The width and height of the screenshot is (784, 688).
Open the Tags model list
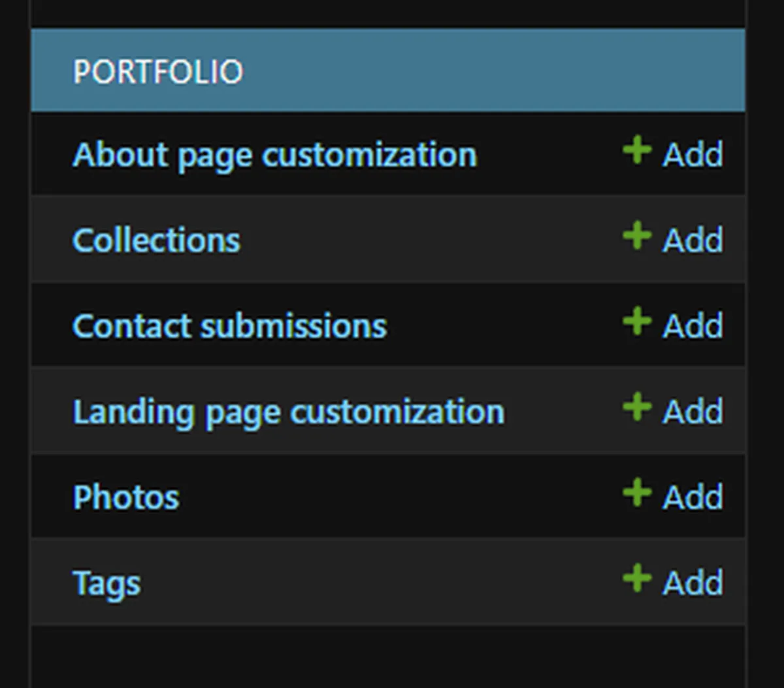point(106,583)
